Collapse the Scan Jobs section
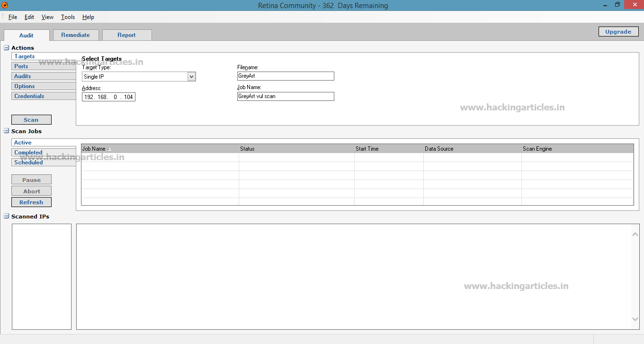The image size is (644, 344). click(7, 131)
